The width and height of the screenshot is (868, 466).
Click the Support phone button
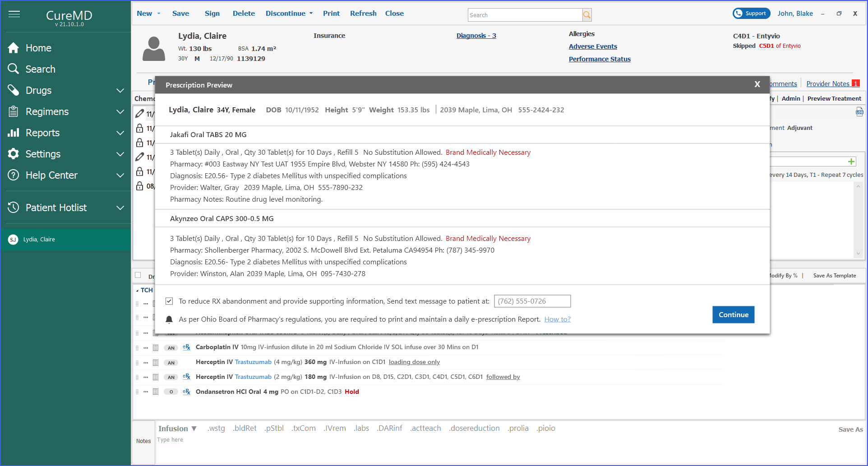click(x=752, y=14)
